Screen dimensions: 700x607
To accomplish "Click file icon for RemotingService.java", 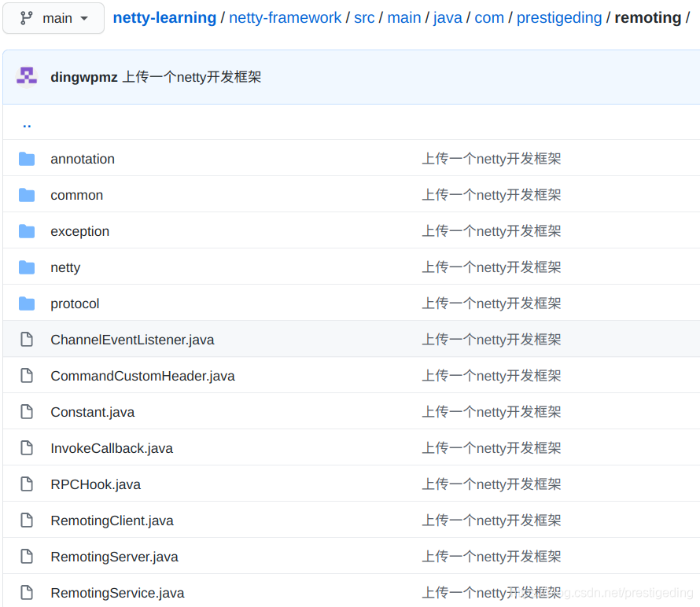I will pyautogui.click(x=27, y=592).
